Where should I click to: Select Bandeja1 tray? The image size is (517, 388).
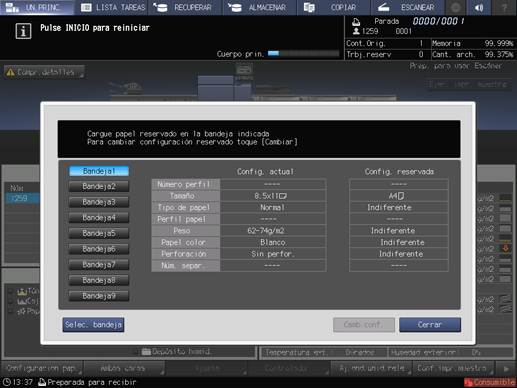pyautogui.click(x=99, y=171)
